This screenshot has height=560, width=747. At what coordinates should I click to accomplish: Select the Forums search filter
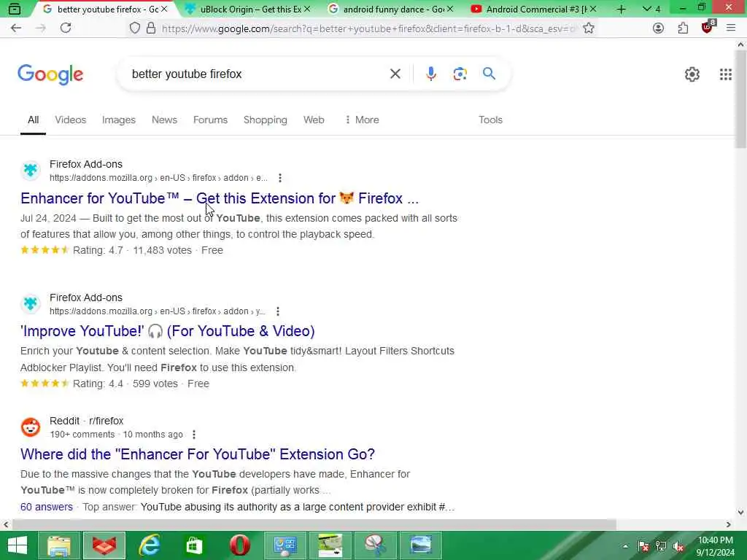(210, 120)
